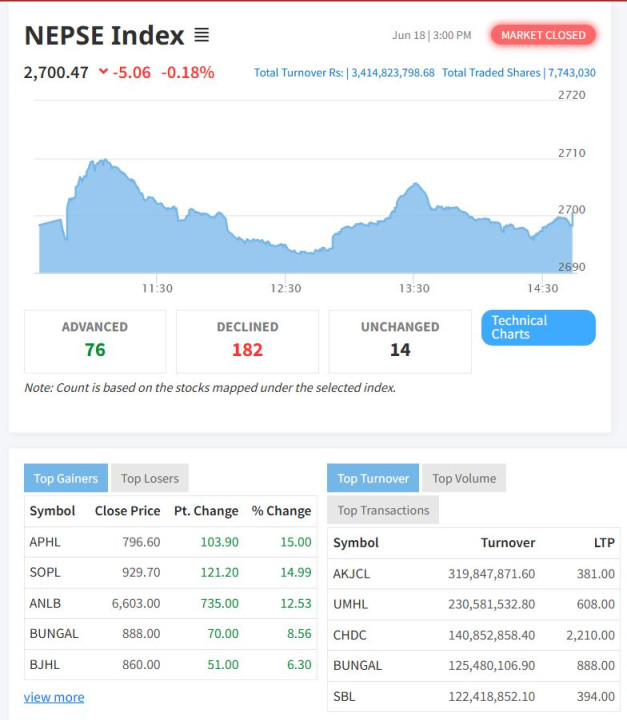Click the -0.18% change figure
627x720 pixels.
188,73
